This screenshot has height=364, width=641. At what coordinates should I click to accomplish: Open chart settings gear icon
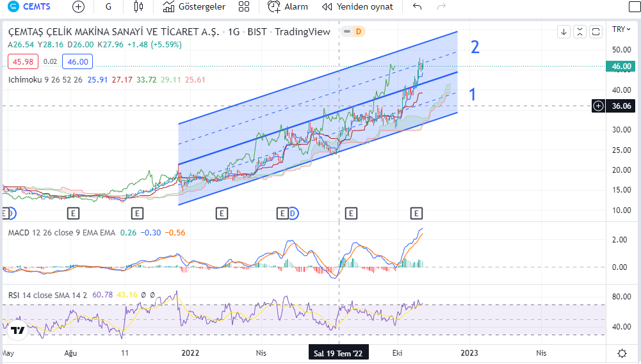pyautogui.click(x=622, y=353)
